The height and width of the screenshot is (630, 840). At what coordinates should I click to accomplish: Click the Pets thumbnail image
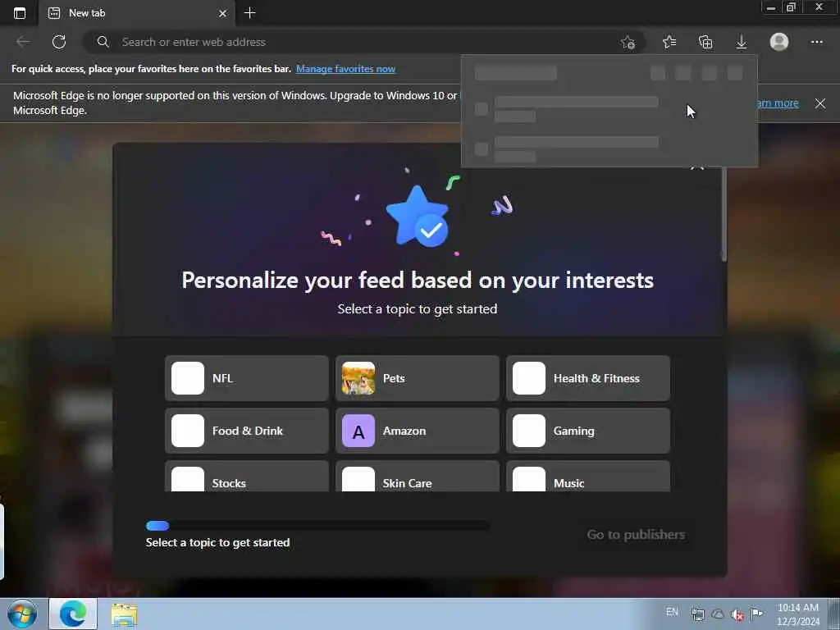[x=358, y=378]
